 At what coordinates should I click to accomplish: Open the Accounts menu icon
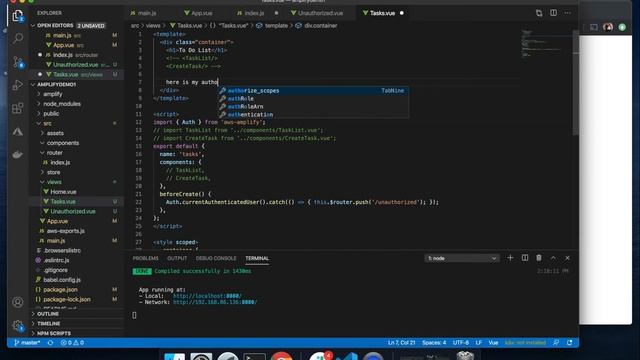tap(18, 302)
